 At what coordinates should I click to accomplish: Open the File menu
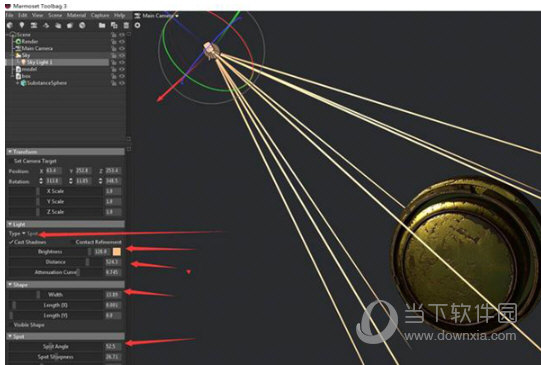(x=9, y=15)
